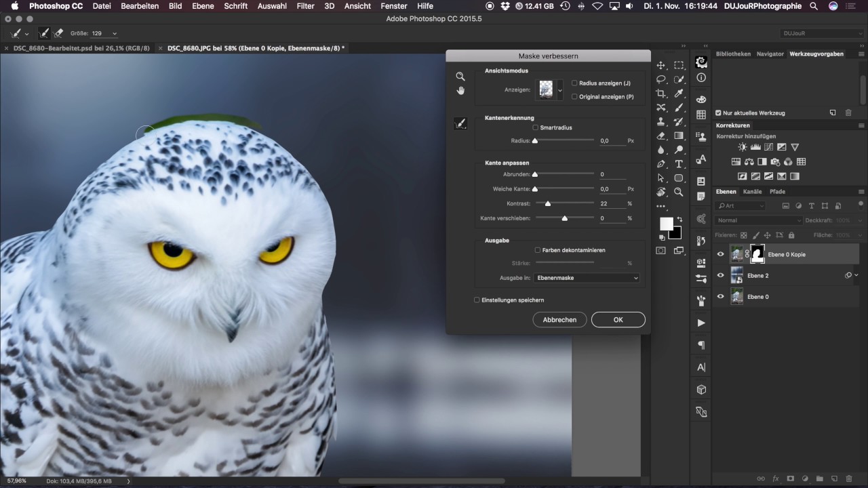This screenshot has width=868, height=488.
Task: Open tool preset picker dropdown arrow
Action: [26, 33]
